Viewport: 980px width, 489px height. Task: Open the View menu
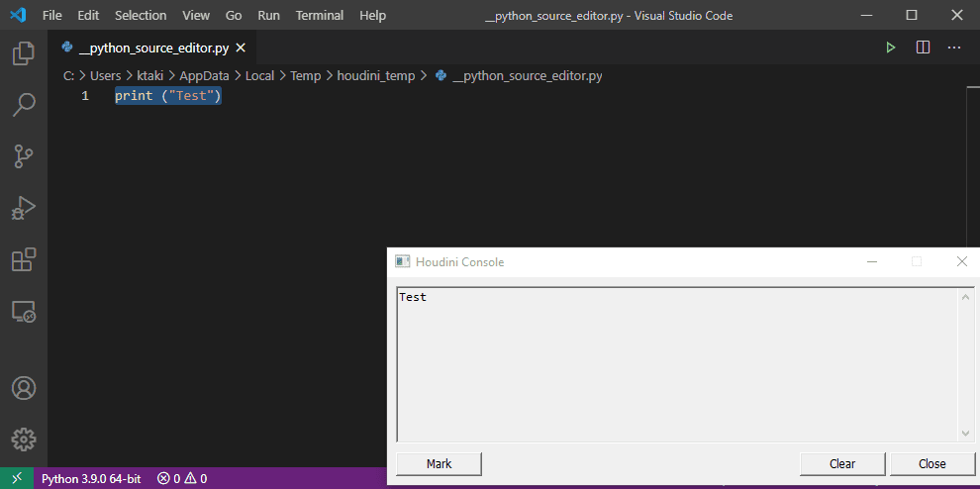click(x=196, y=15)
